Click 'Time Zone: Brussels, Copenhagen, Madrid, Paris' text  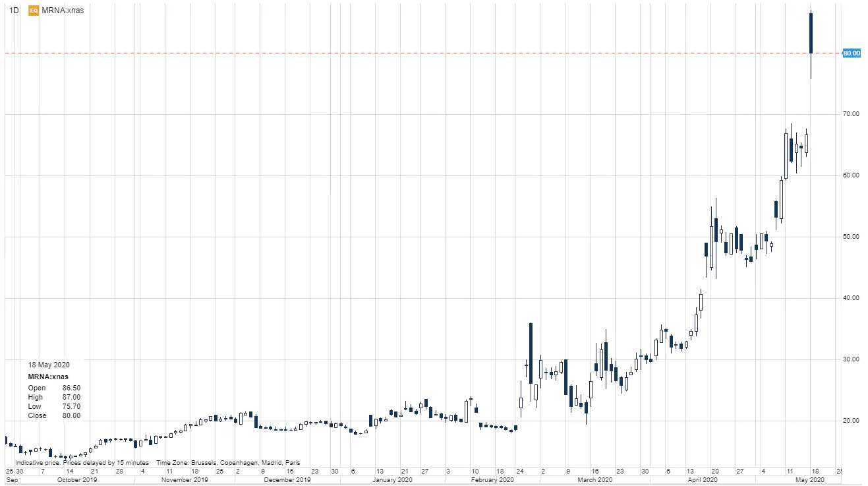coord(227,463)
